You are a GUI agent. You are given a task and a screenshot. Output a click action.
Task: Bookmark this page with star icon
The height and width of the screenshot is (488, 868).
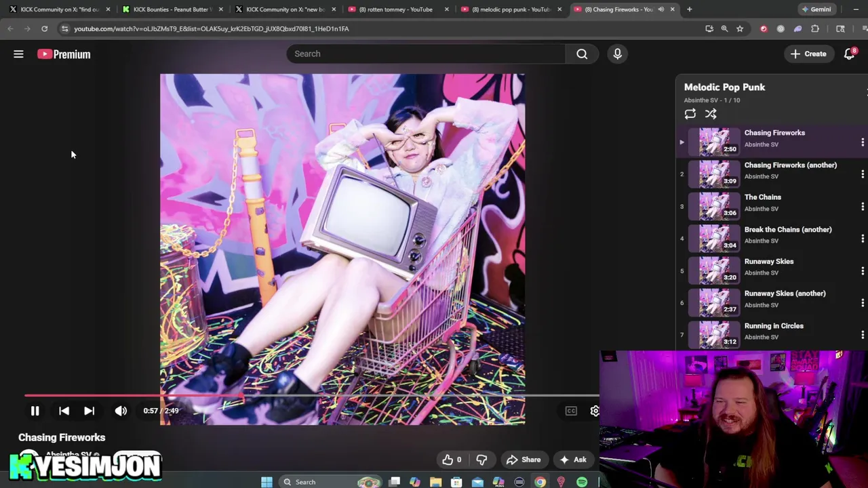click(x=740, y=28)
